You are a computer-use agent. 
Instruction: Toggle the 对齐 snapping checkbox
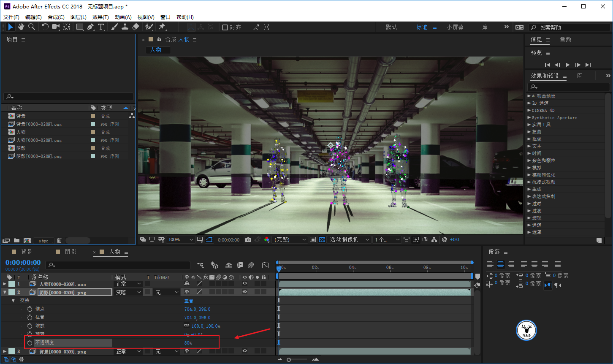[x=225, y=27]
